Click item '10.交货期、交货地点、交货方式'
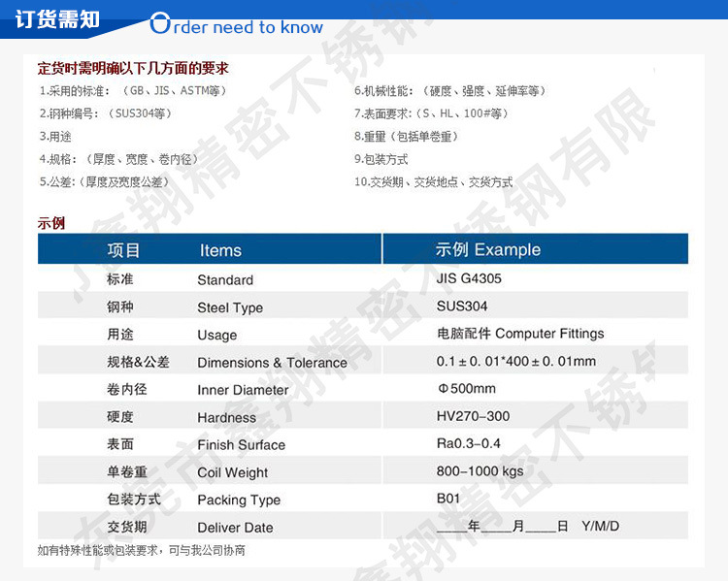This screenshot has width=728, height=581. tap(434, 181)
